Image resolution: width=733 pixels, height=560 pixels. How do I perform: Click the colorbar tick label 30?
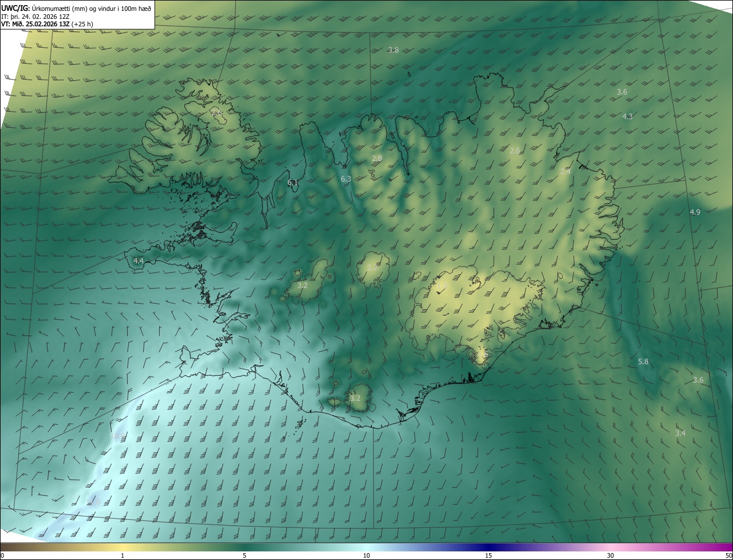[610, 555]
